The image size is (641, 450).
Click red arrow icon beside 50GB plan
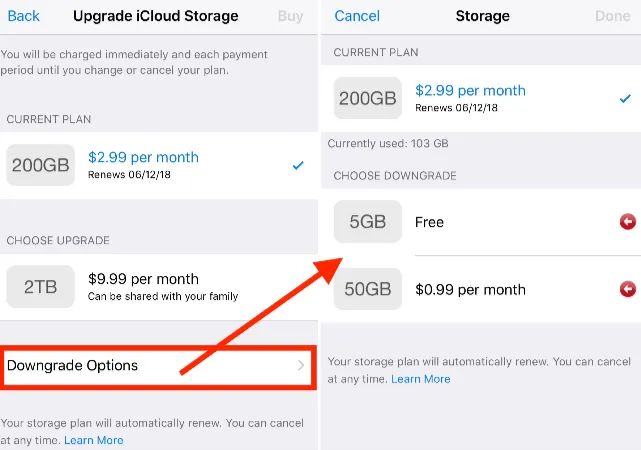[627, 290]
